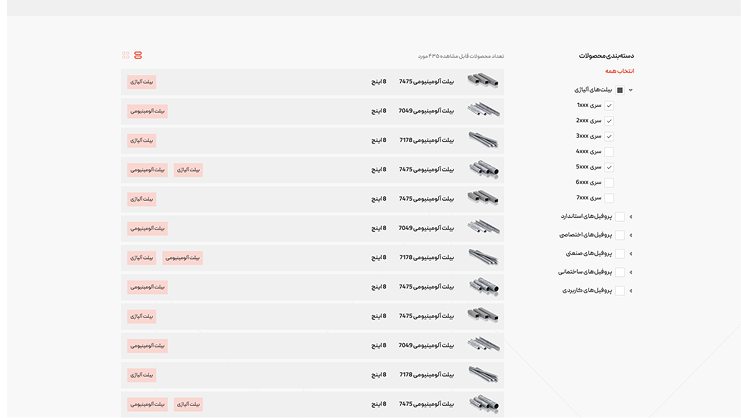
Task: Click the 'پروفیل‌های صنعتی' category label
Action: click(589, 253)
